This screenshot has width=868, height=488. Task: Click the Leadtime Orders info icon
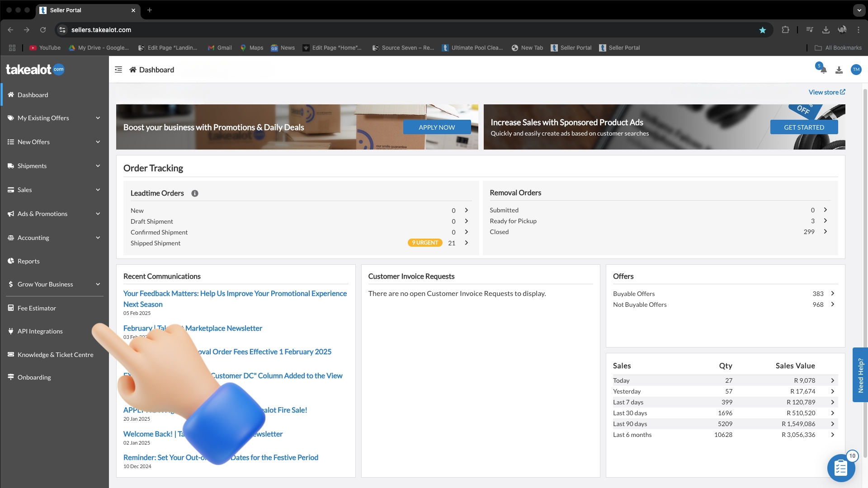point(195,193)
